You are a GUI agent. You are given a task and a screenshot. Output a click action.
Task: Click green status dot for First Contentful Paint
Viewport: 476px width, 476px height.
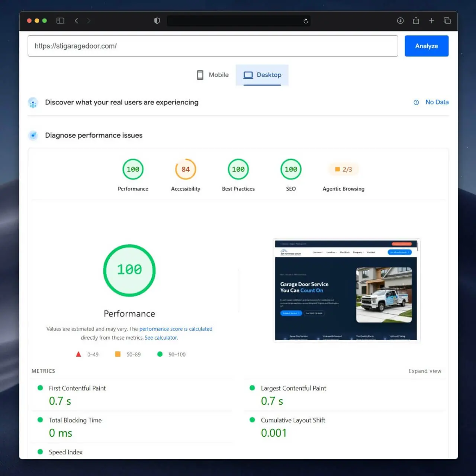(x=40, y=388)
